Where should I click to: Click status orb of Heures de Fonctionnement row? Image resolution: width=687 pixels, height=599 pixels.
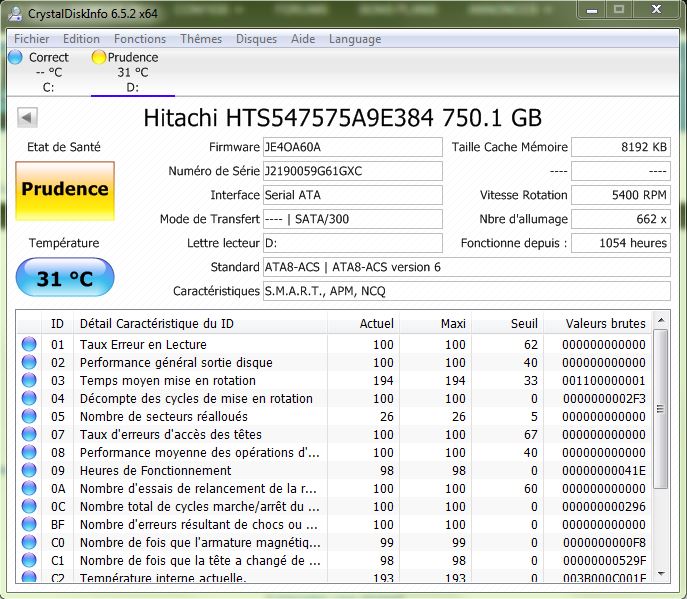tap(29, 470)
